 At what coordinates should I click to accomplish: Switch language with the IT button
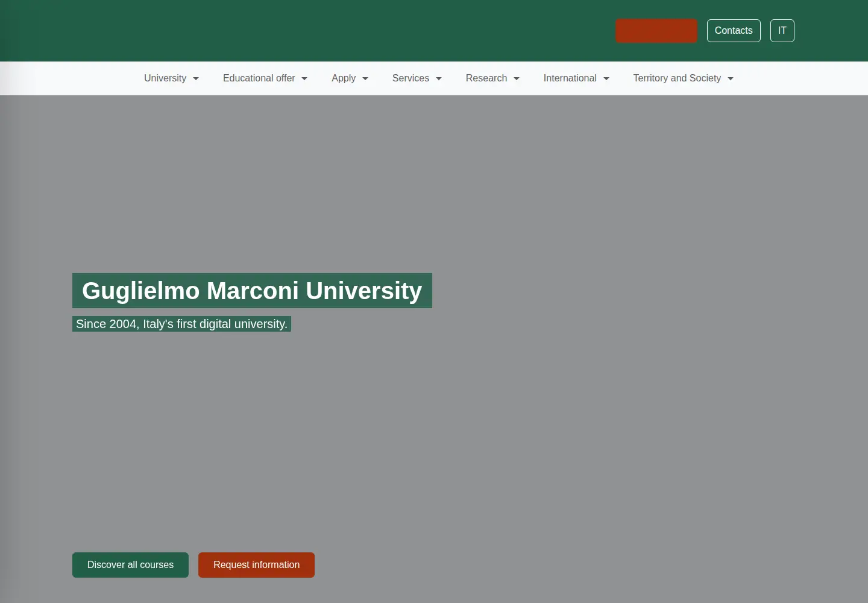(x=782, y=31)
